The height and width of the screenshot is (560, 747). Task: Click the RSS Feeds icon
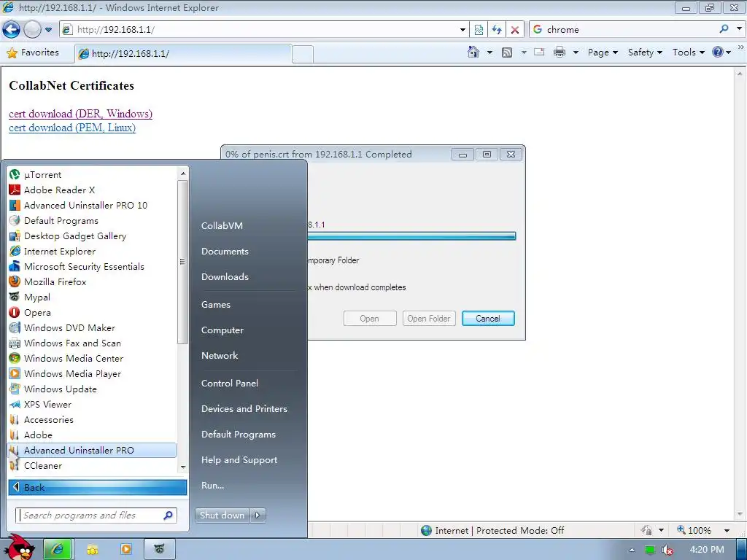coord(507,52)
